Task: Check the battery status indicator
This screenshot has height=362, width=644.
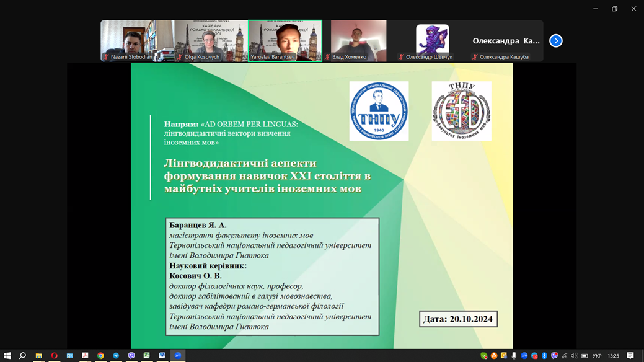Action: pos(585,355)
